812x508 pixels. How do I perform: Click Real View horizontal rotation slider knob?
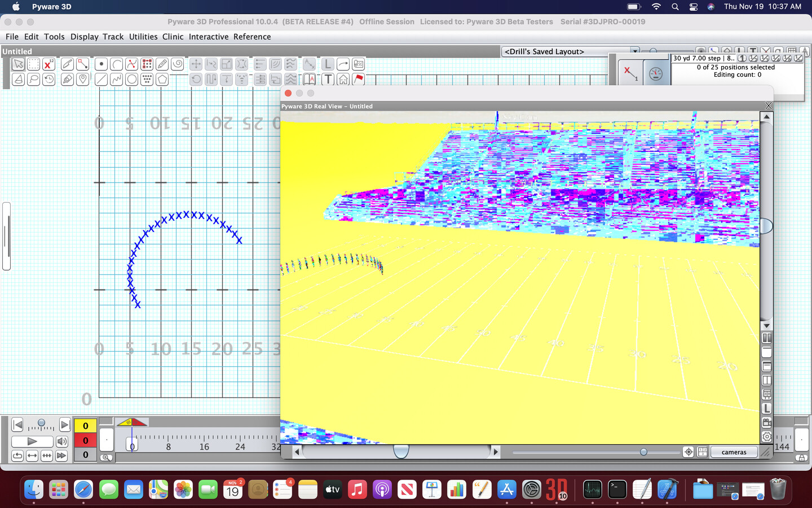(x=401, y=451)
